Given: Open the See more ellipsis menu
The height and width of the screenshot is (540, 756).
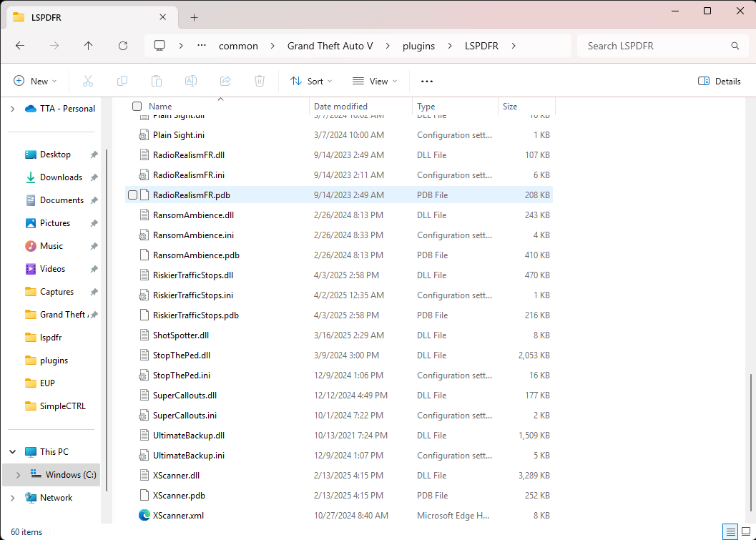Looking at the screenshot, I should [x=427, y=82].
